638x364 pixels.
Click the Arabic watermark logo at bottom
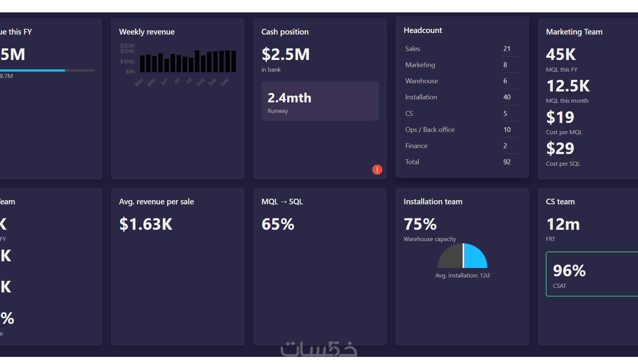click(x=319, y=349)
